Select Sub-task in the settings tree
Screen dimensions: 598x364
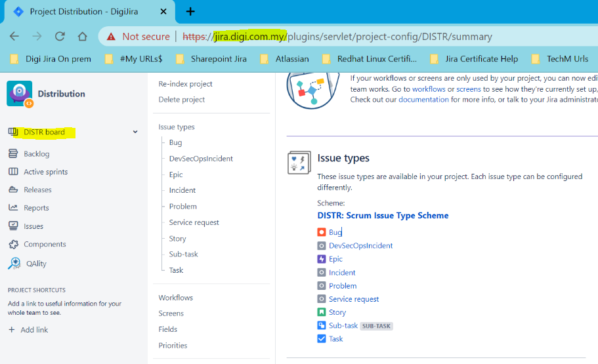point(183,254)
